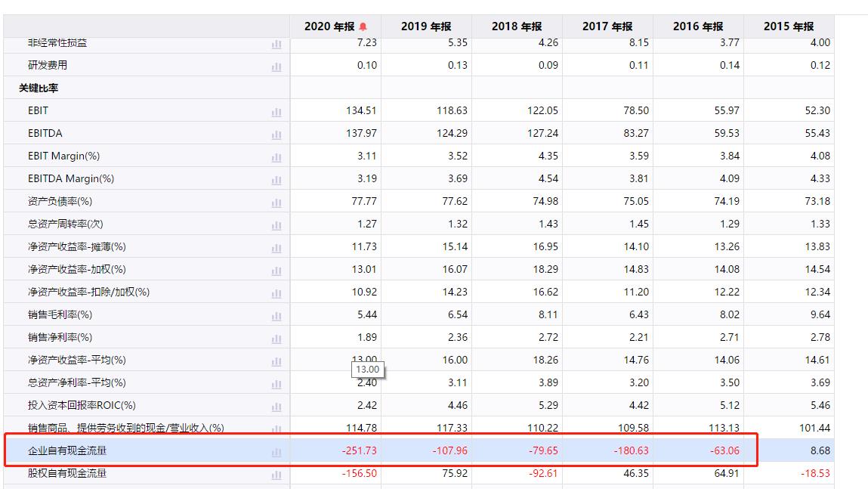Click chart icon beside 销售毛利率(%)
This screenshot has width=868, height=489.
(x=276, y=316)
